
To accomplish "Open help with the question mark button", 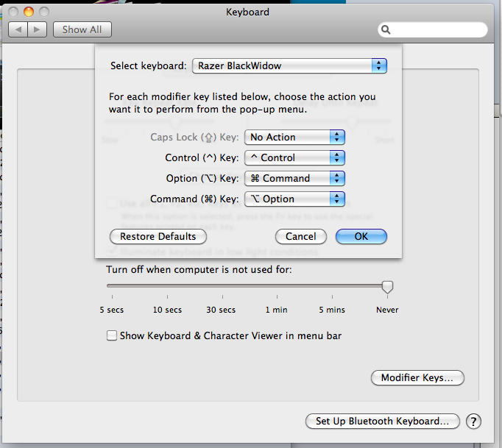I will [473, 421].
